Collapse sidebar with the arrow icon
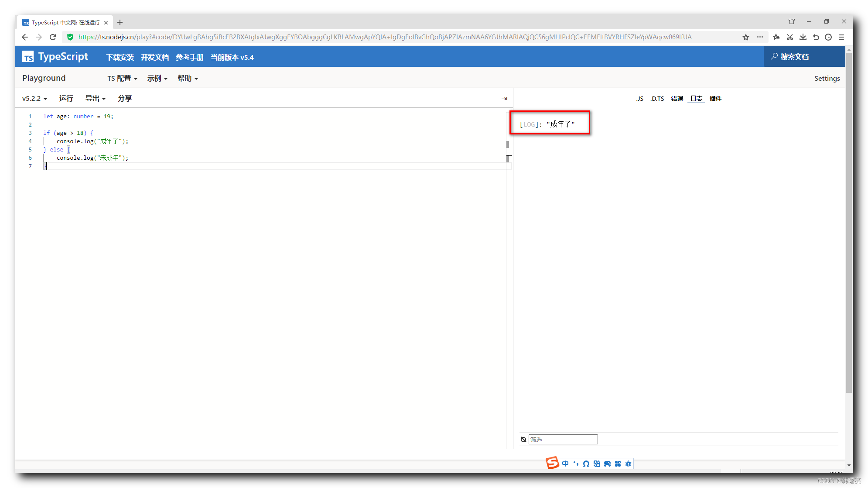868x488 pixels. pos(504,99)
